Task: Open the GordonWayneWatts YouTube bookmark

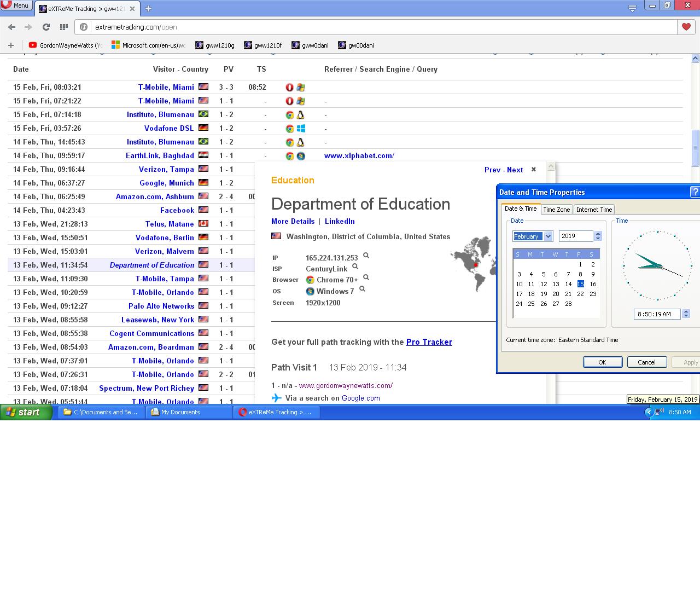Action: click(66, 45)
